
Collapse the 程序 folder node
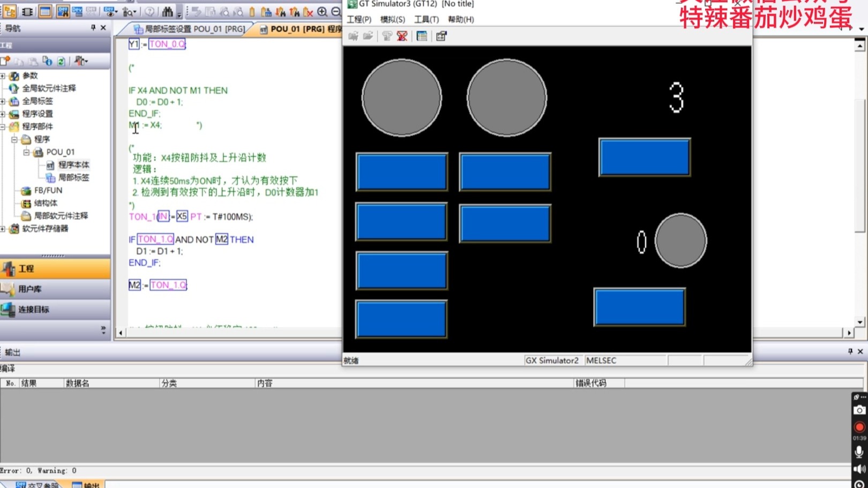(14, 139)
